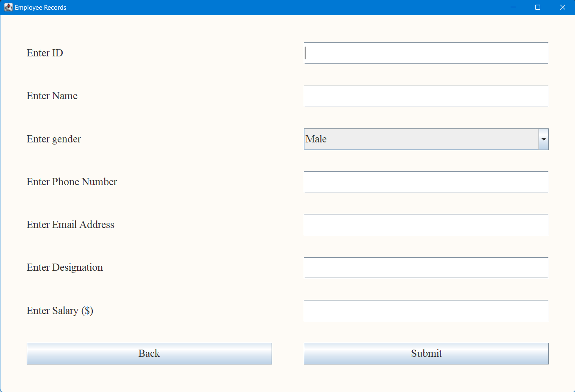575x392 pixels.
Task: Click the Employee Records app icon
Action: coord(8,7)
